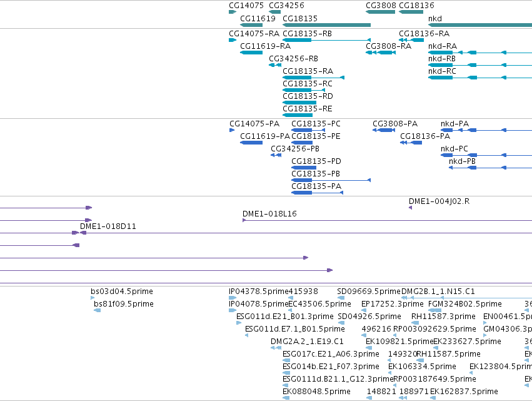Viewport: 532px width, 401px height.
Task: Click protein CG3808-PA label
Action: [x=395, y=124]
